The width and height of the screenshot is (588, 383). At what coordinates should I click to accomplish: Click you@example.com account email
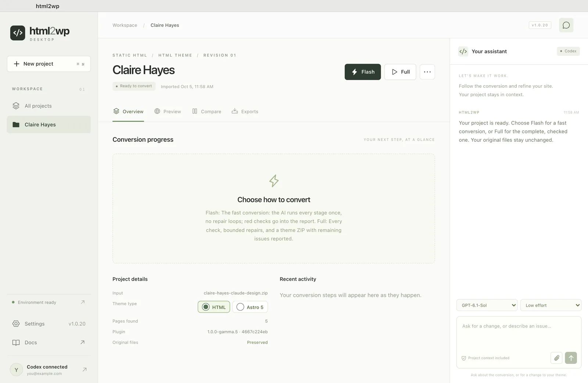coord(44,373)
